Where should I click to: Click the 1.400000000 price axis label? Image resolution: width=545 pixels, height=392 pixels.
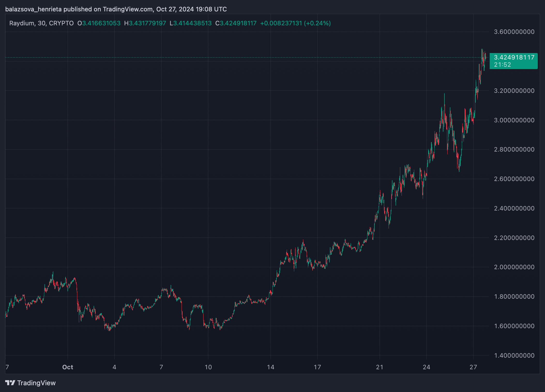(x=514, y=356)
